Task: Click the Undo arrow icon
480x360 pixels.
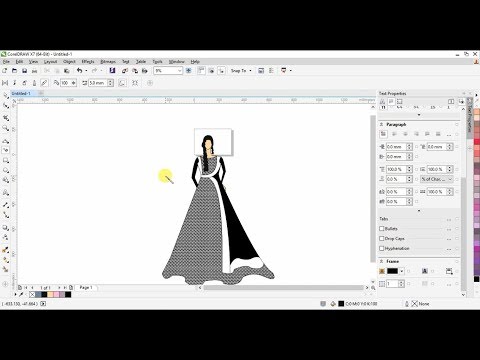Action: point(79,70)
